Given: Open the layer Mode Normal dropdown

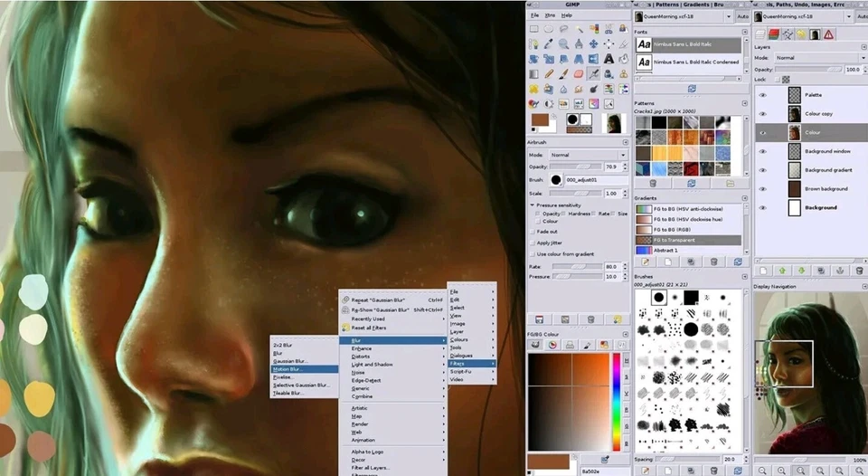Looking at the screenshot, I should click(x=820, y=58).
